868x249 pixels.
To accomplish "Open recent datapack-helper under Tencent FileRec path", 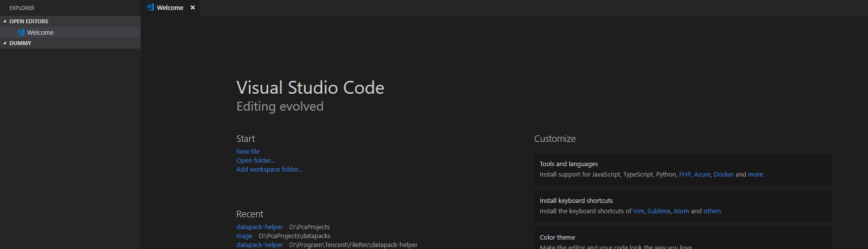I will [x=259, y=245].
